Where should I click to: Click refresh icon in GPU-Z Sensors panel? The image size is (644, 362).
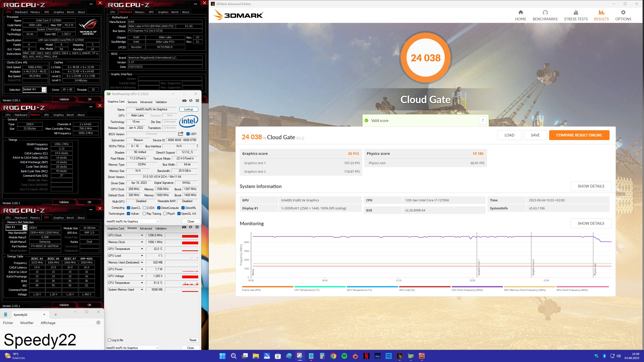[x=190, y=227]
